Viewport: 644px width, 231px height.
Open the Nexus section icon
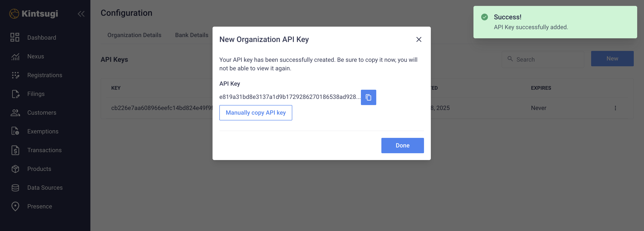click(x=15, y=56)
